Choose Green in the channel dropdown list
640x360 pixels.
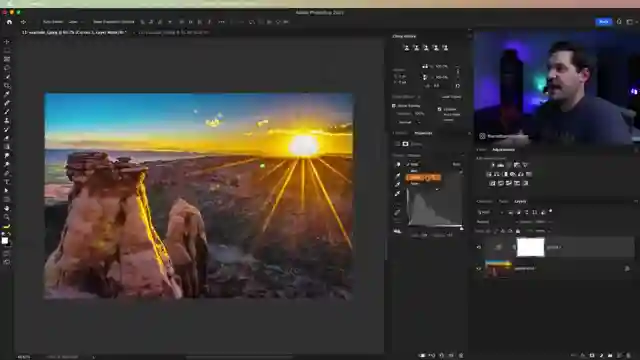tap(423, 178)
